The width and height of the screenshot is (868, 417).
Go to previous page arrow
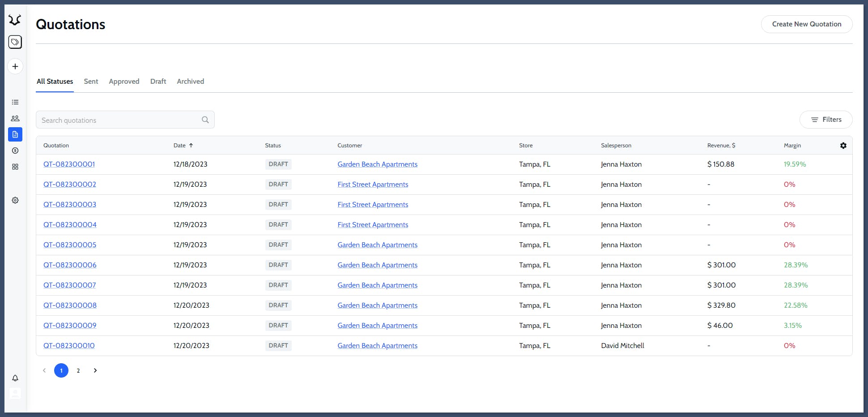[44, 370]
